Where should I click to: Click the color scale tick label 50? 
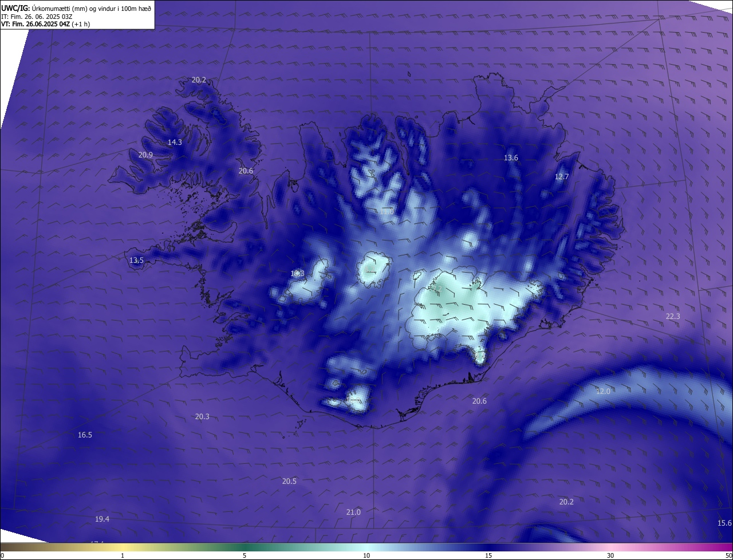pos(728,555)
